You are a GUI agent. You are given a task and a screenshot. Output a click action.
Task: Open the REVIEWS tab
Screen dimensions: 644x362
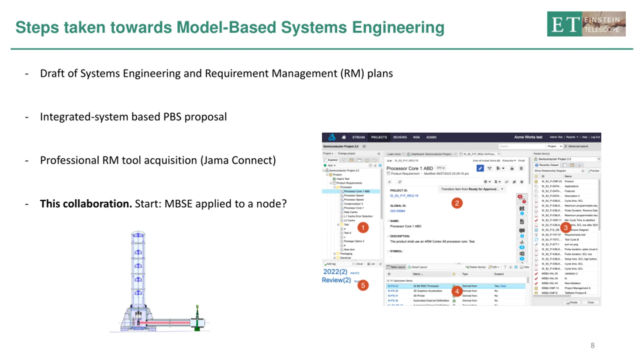(x=400, y=137)
